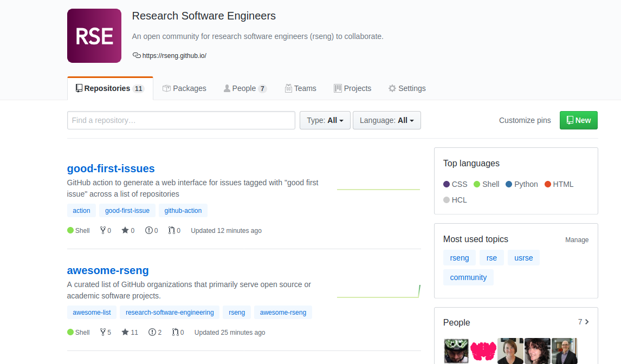Expand the People list via the 7 chevron
The width and height of the screenshot is (621, 364).
coord(584,322)
